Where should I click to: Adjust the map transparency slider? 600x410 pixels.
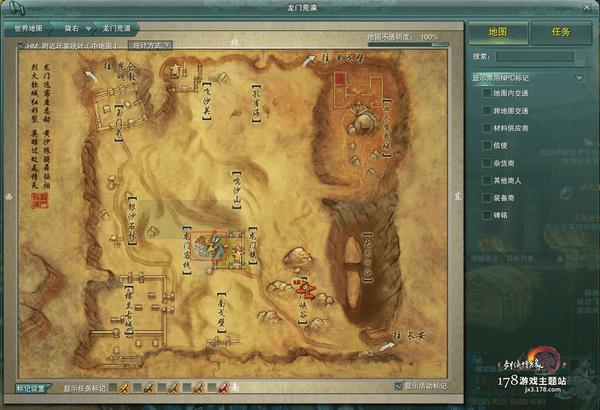408,44
